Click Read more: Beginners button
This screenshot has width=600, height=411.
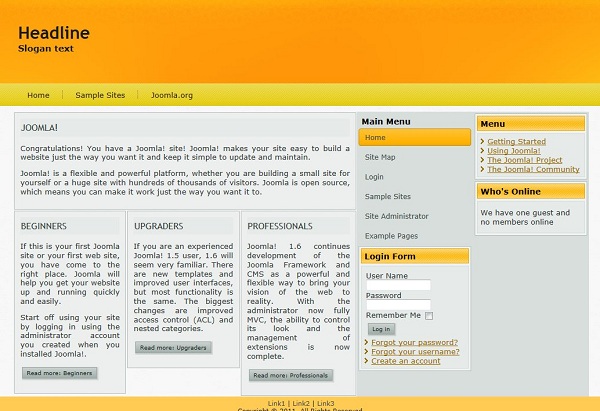[59, 373]
